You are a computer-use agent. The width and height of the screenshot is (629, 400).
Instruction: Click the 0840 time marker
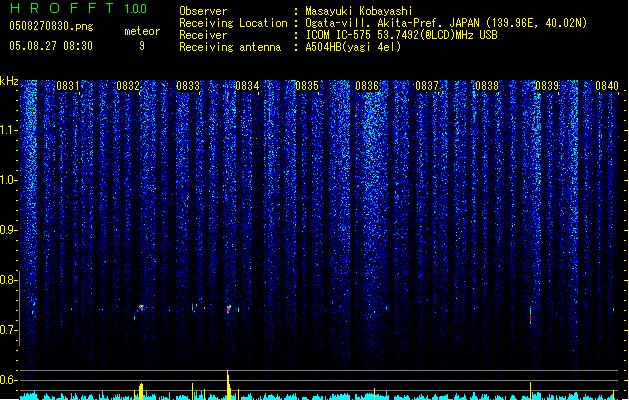click(607, 86)
